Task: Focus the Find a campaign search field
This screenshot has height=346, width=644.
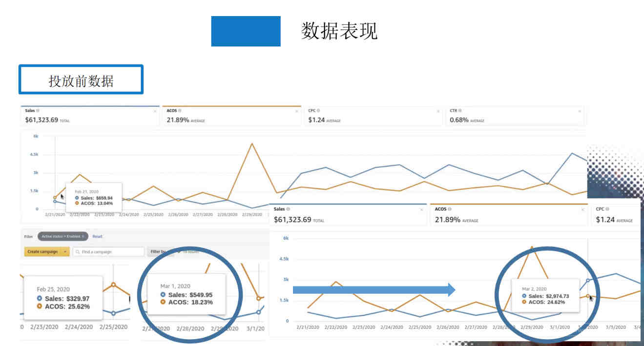Action: pyautogui.click(x=108, y=252)
